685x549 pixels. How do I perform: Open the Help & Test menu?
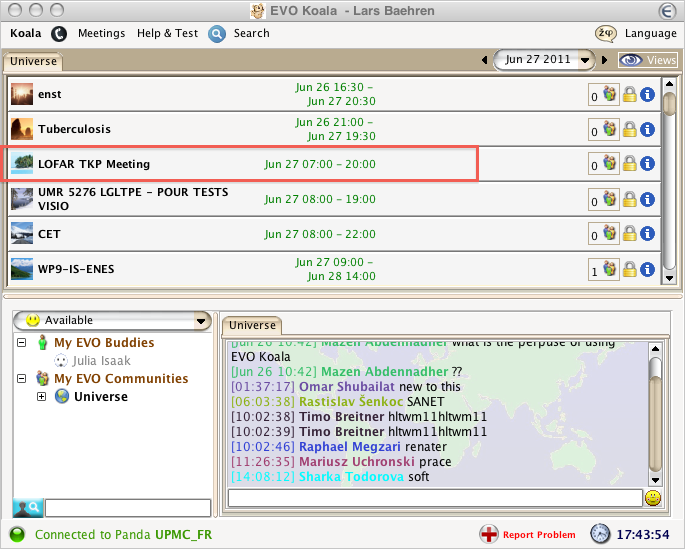pos(167,33)
